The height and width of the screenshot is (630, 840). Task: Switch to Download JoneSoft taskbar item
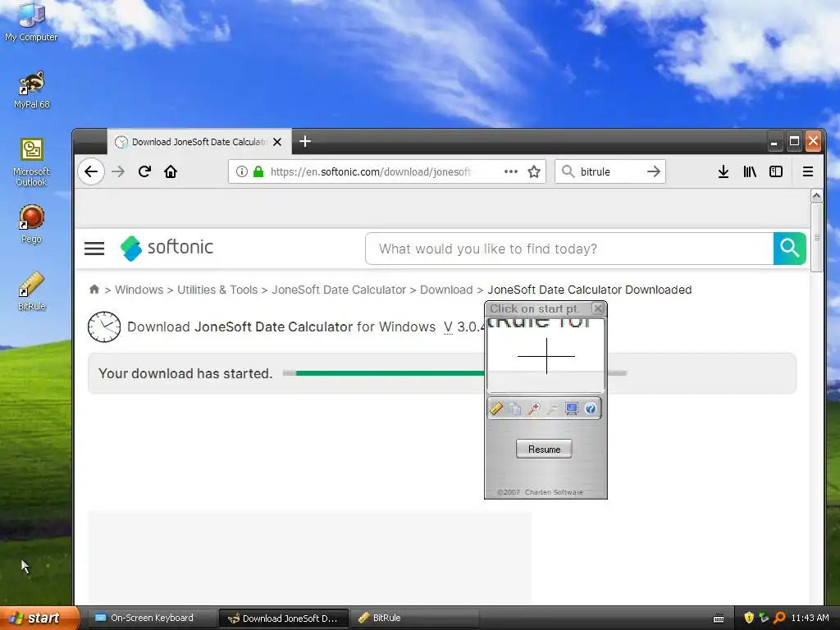click(284, 619)
